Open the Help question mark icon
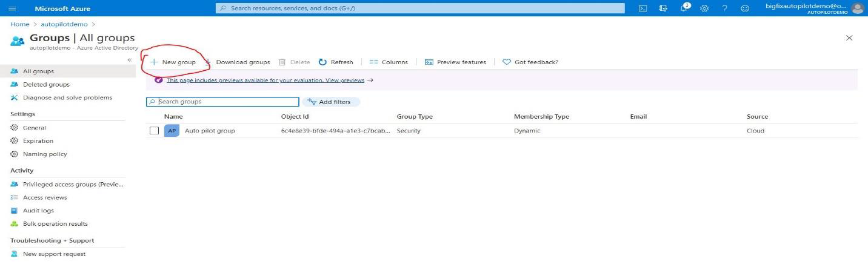This screenshot has height=276, width=868. pos(724,8)
